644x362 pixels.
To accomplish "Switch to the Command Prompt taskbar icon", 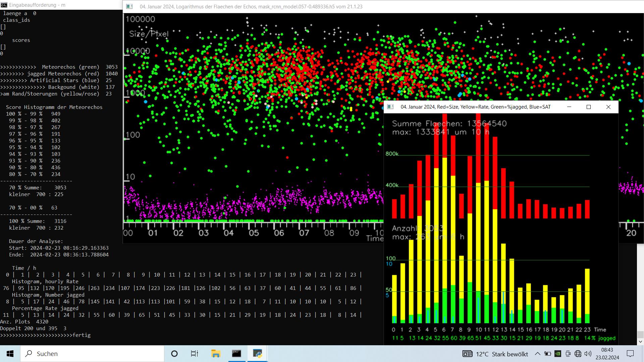I will pyautogui.click(x=236, y=354).
